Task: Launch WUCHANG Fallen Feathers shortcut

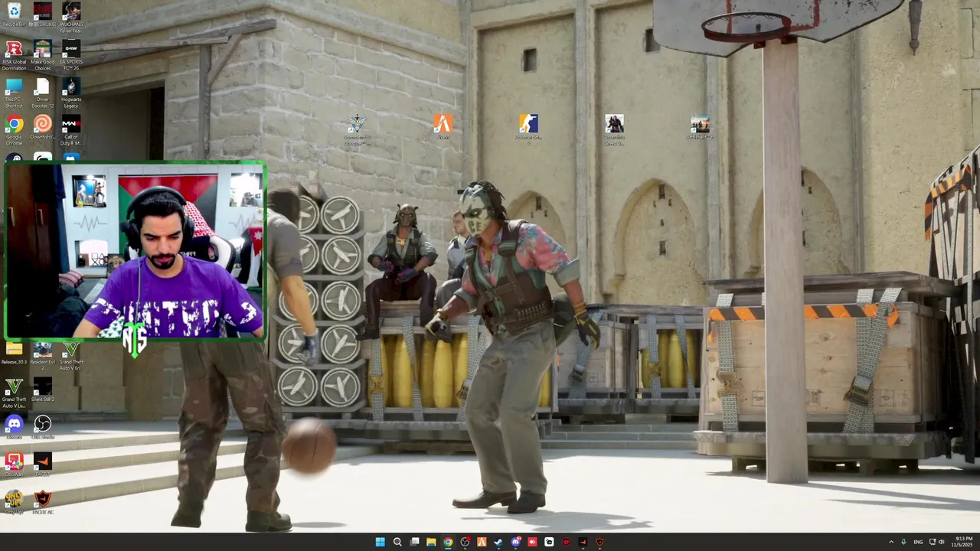Action: (x=71, y=15)
